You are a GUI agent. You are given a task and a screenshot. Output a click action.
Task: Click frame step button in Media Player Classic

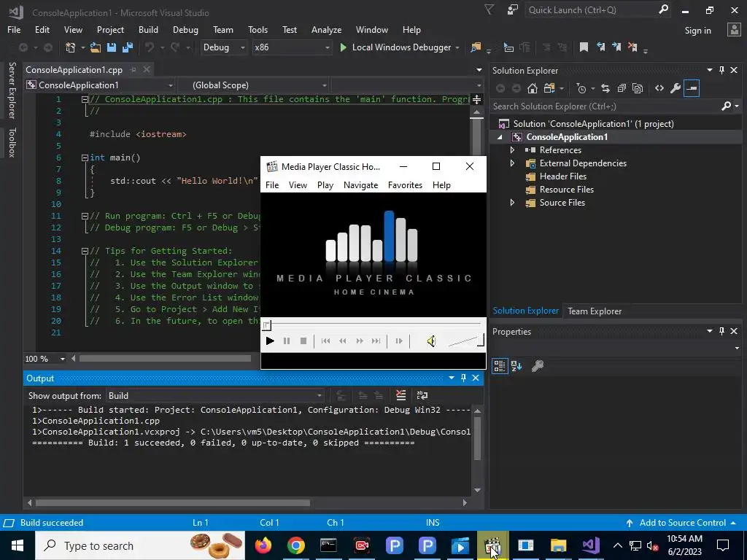tap(399, 341)
